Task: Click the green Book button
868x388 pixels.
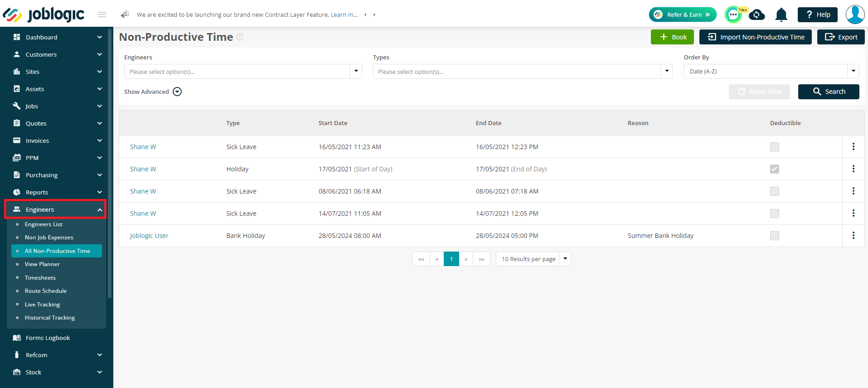Action: (672, 37)
